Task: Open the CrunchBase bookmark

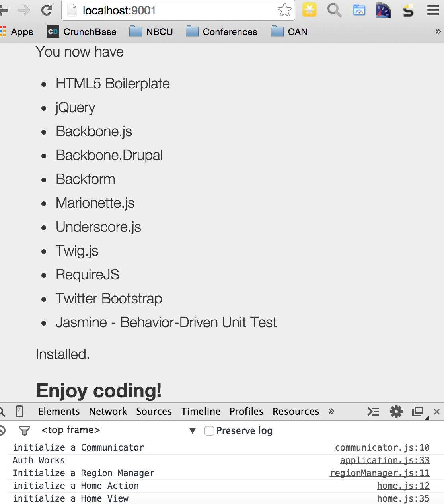Action: (x=82, y=31)
